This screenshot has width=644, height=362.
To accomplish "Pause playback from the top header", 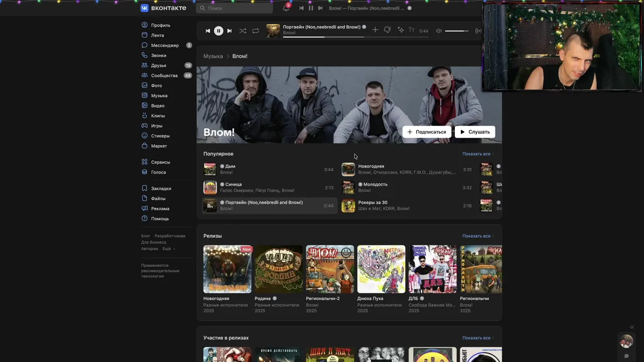I will [x=311, y=8].
